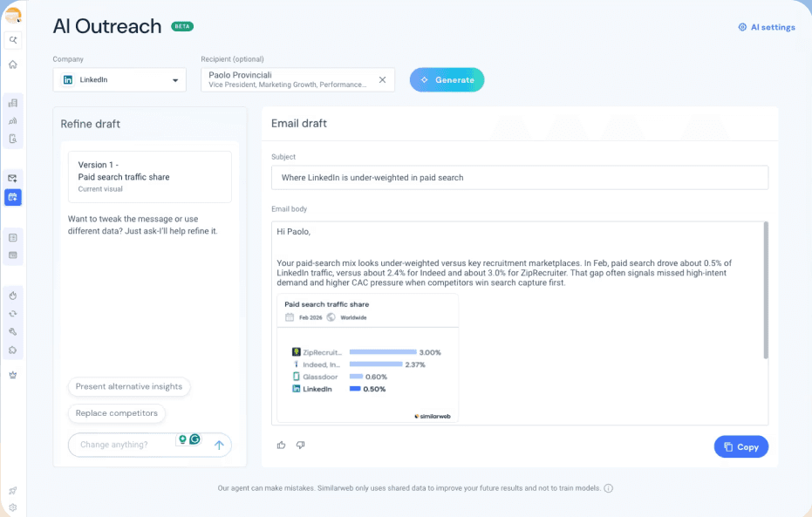This screenshot has height=517, width=812.
Task: Open the settings gear at the sidebar bottom
Action: (x=12, y=506)
